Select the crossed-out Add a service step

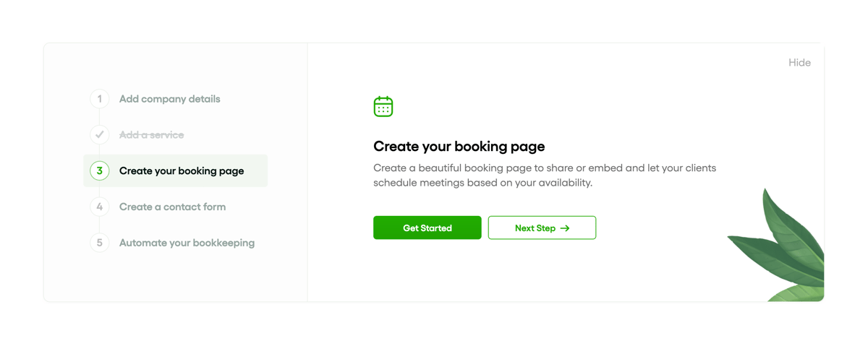[x=151, y=135]
